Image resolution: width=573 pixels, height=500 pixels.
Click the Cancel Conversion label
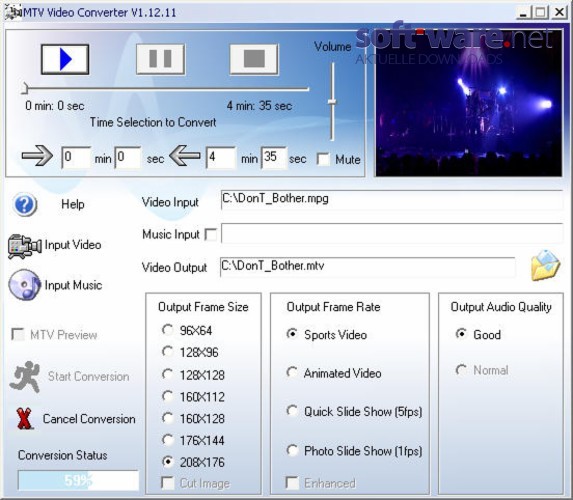tap(89, 419)
